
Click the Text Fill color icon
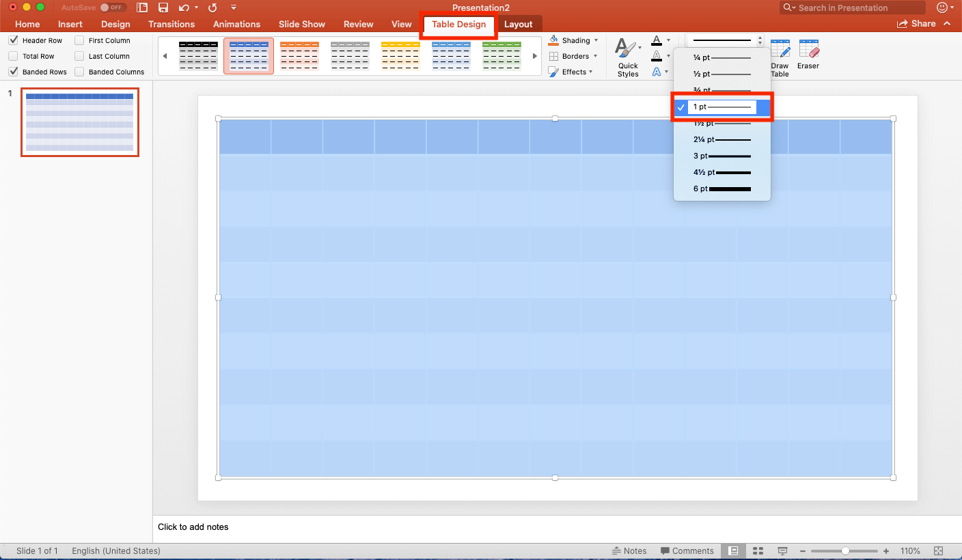[658, 40]
